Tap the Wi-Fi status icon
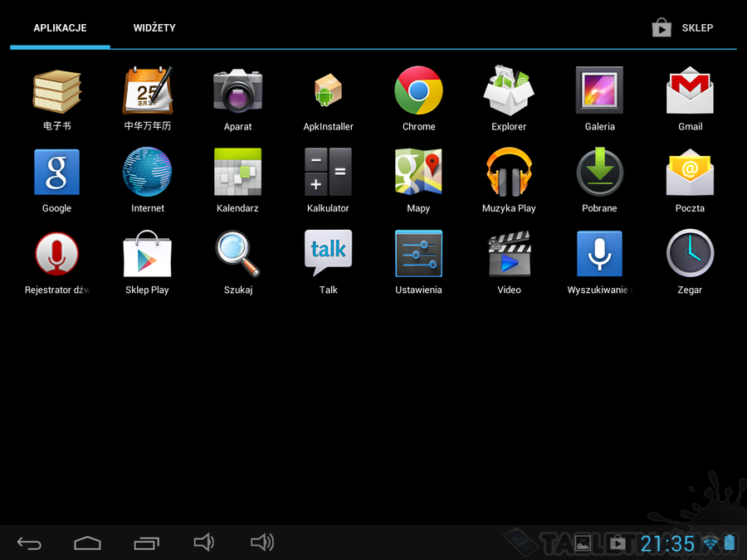The height and width of the screenshot is (560, 747). pos(710,543)
